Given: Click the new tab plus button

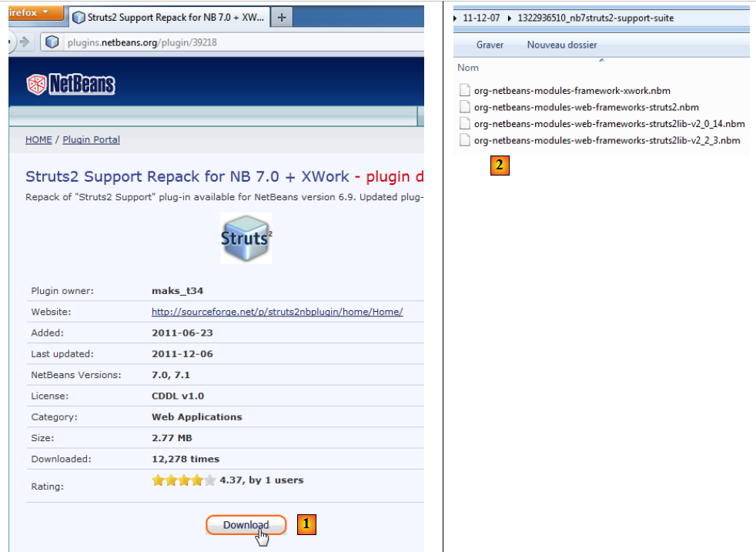Looking at the screenshot, I should (x=282, y=17).
